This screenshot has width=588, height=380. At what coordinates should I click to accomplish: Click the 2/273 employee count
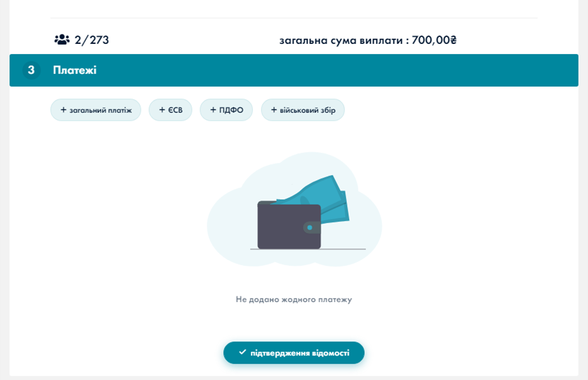[92, 40]
